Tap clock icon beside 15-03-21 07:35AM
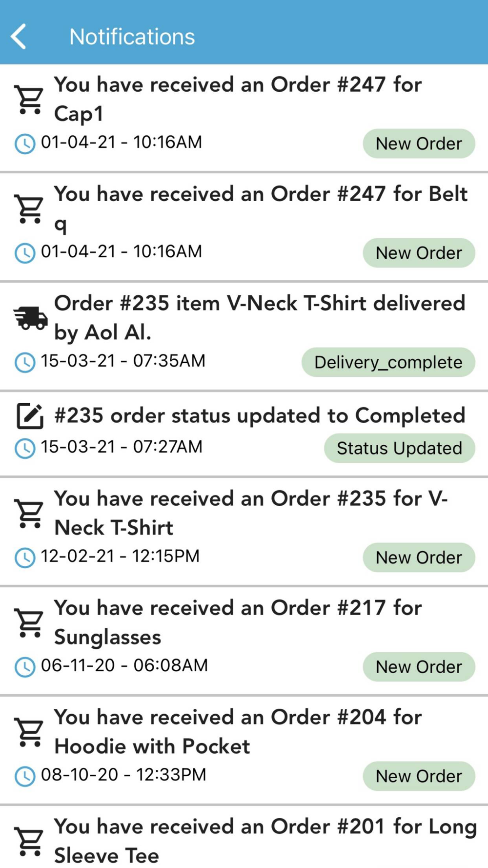The width and height of the screenshot is (488, 868). pos(25,362)
